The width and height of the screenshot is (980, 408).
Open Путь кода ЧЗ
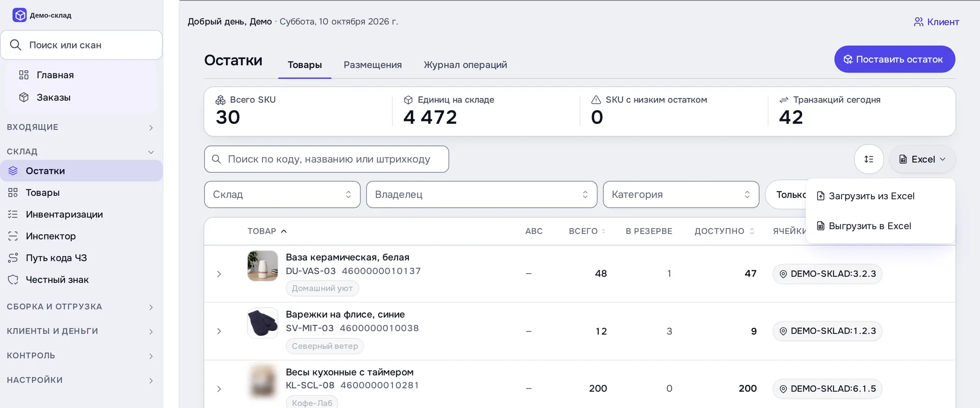[82, 258]
